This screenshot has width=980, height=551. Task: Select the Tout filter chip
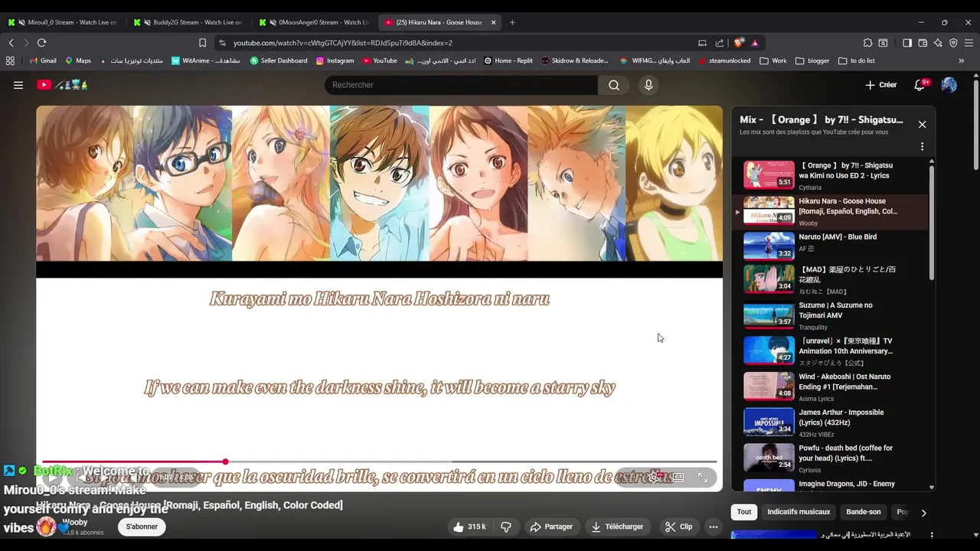point(744,512)
